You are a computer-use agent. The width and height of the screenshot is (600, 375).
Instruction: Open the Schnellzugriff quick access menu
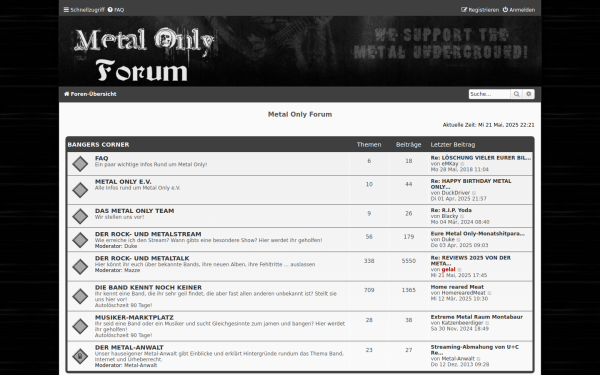click(x=84, y=10)
